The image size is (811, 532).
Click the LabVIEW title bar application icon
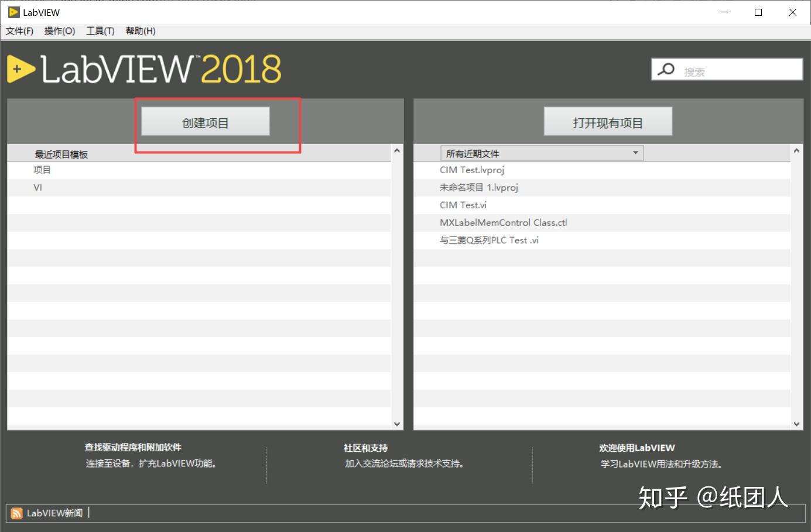click(11, 12)
